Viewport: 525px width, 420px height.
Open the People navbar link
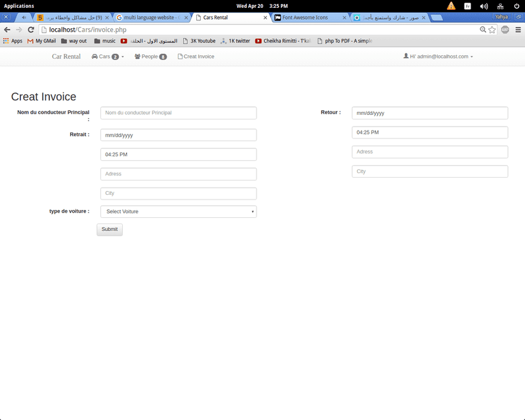[150, 56]
